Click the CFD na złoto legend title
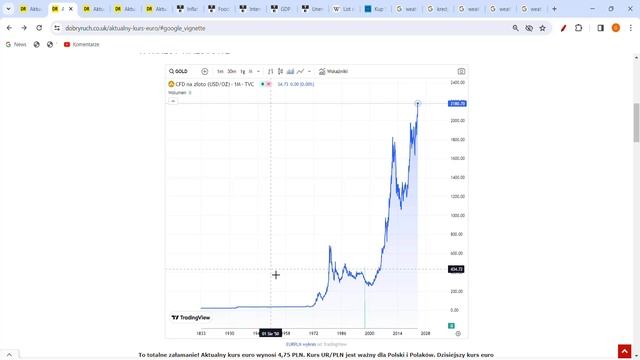 (215, 84)
